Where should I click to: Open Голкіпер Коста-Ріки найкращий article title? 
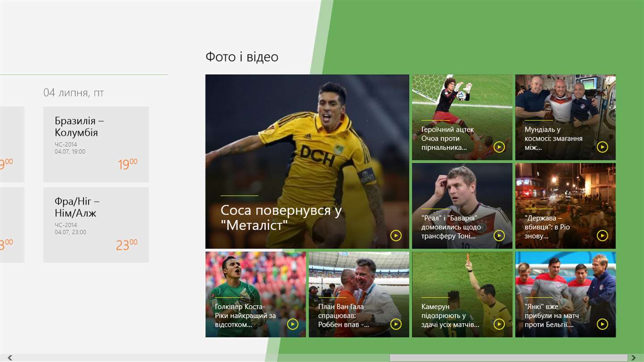[x=245, y=316]
